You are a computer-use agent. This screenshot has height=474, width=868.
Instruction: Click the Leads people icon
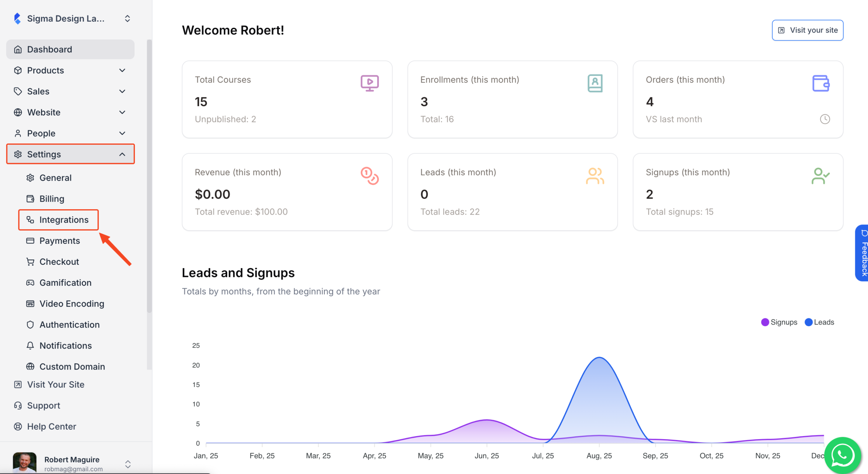click(x=595, y=176)
